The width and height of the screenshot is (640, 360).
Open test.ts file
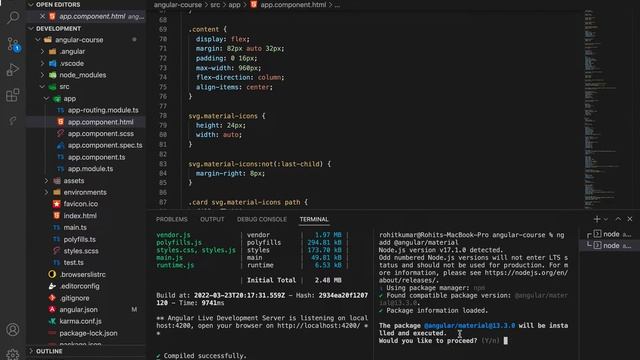[x=73, y=262]
